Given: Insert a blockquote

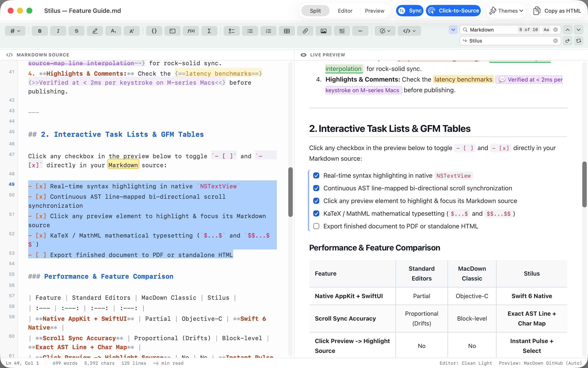Looking at the screenshot, I should coord(342,31).
